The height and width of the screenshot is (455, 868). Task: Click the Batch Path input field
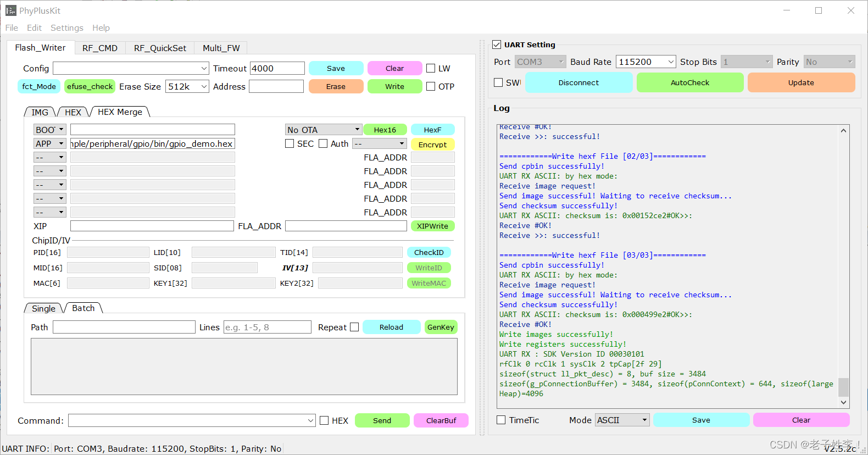point(124,327)
